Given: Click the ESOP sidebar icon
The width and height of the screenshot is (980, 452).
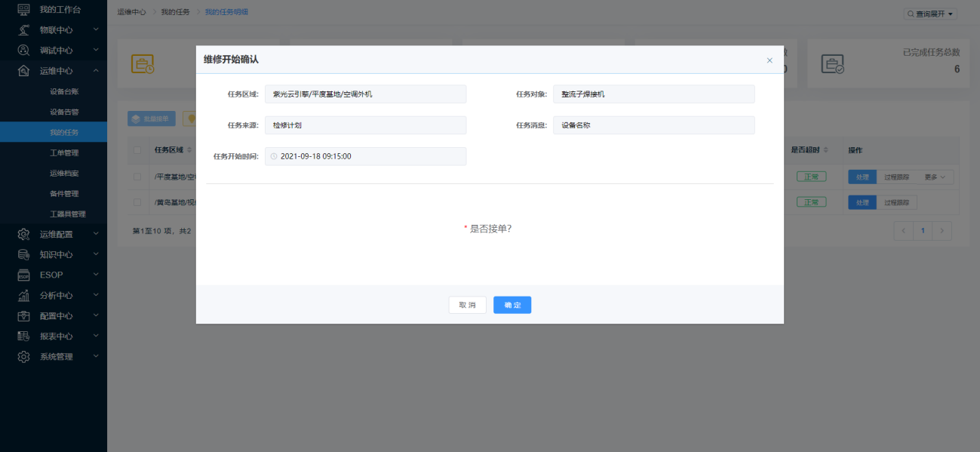Looking at the screenshot, I should coord(24,275).
